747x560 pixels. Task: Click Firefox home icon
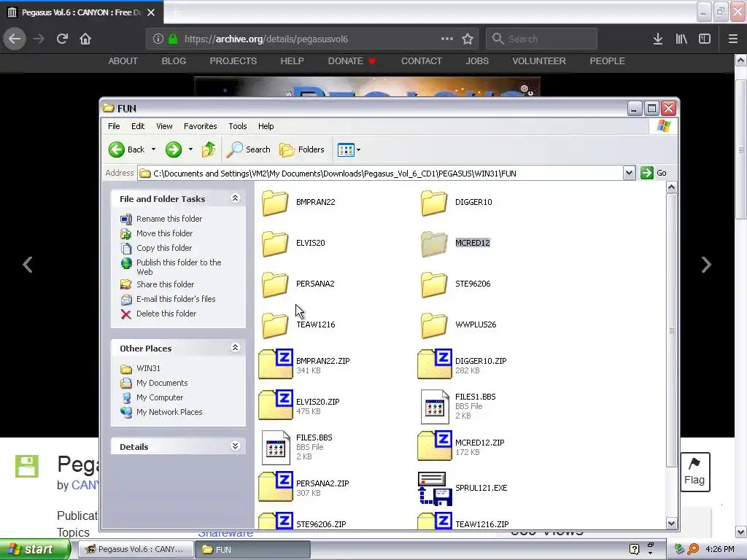[85, 39]
